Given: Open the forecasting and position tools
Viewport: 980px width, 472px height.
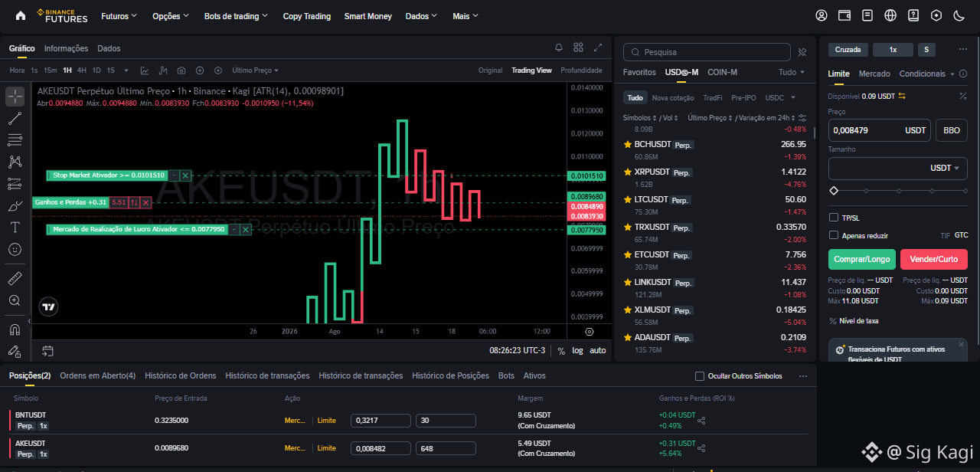Looking at the screenshot, I should point(15,184).
